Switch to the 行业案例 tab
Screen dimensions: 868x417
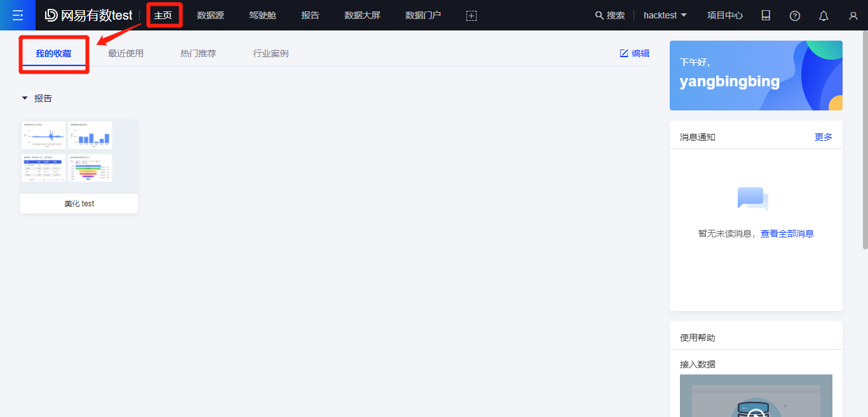coord(271,53)
